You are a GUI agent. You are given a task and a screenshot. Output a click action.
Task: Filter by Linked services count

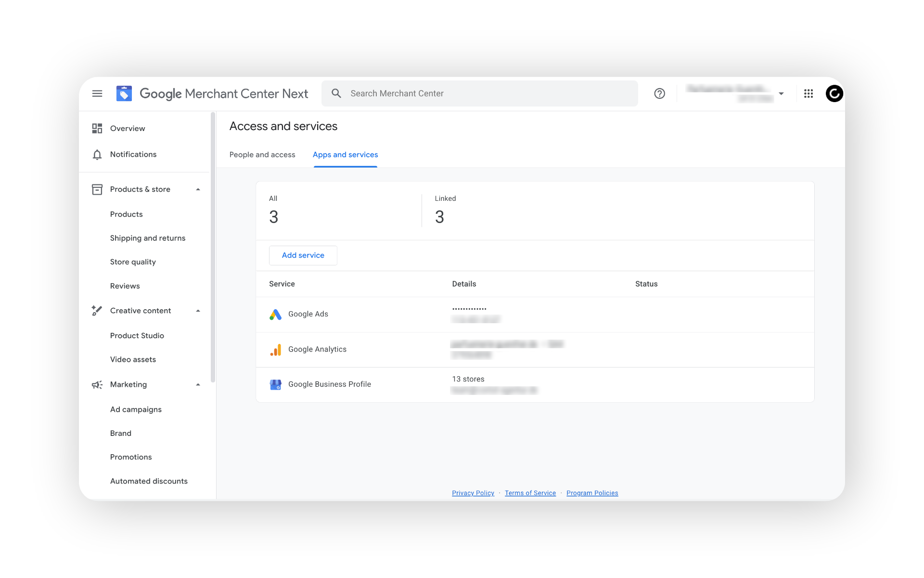coord(445,210)
